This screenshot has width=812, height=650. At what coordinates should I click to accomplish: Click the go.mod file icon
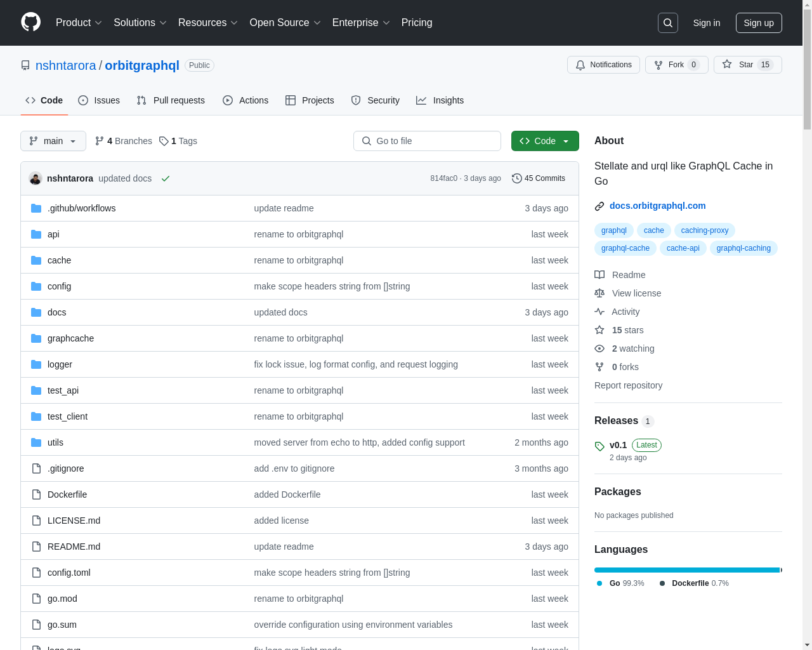[36, 599]
